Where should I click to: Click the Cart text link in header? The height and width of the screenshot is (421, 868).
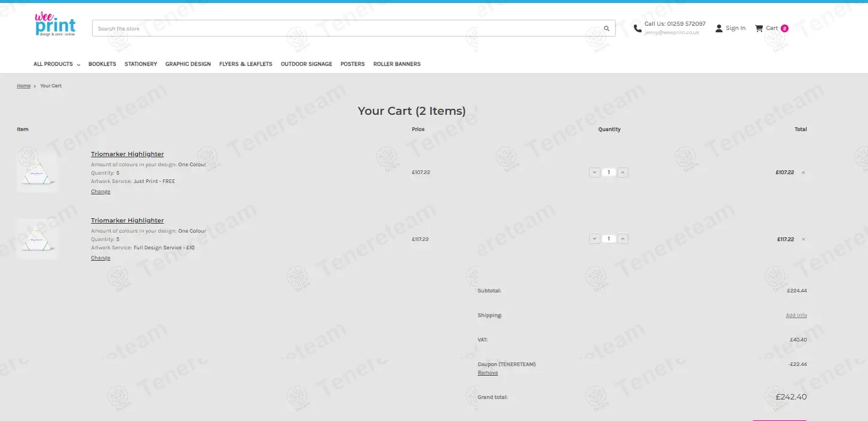[772, 28]
